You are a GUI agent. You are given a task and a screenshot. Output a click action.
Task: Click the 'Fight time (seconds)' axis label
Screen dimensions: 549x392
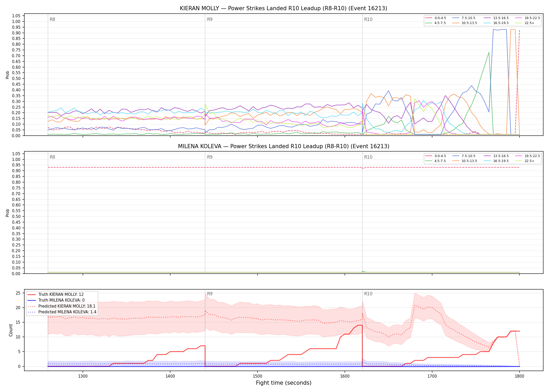pyautogui.click(x=284, y=383)
